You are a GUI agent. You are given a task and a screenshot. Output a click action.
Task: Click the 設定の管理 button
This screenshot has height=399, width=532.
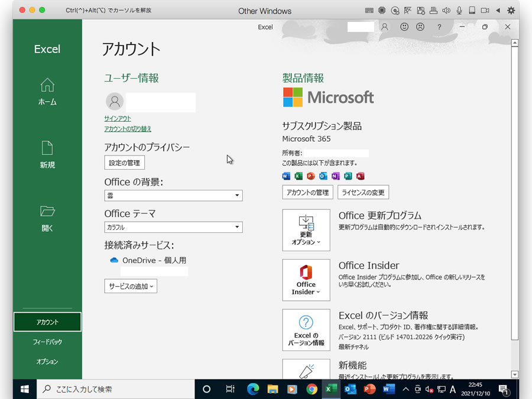(x=125, y=163)
